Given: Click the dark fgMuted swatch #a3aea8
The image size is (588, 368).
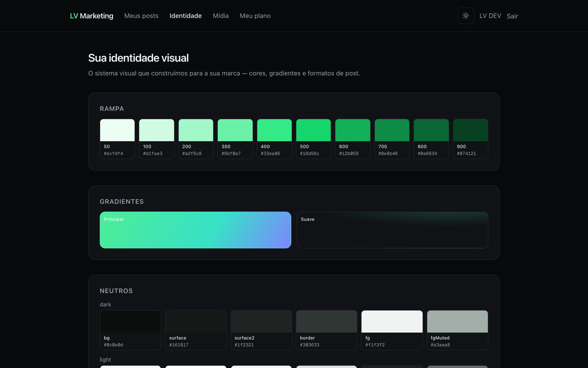Looking at the screenshot, I should [458, 330].
